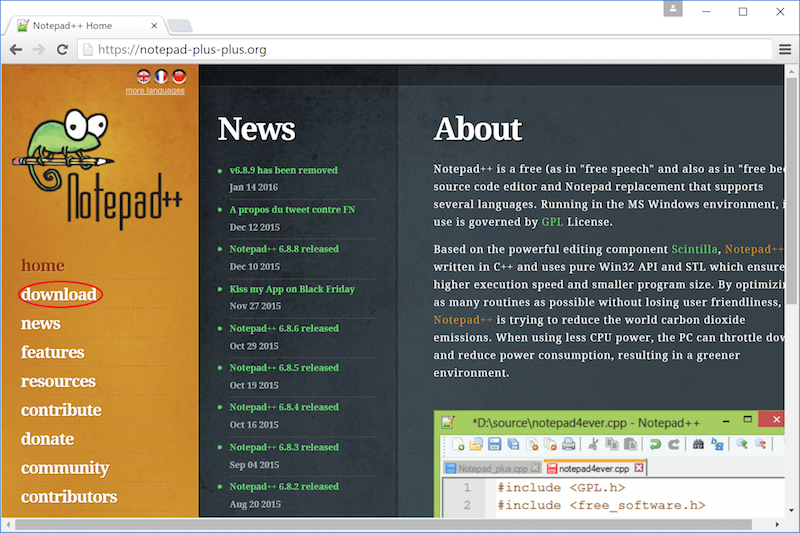Screen dimensions: 800x533
Task: Open the download page from sidebar
Action: [x=59, y=294]
